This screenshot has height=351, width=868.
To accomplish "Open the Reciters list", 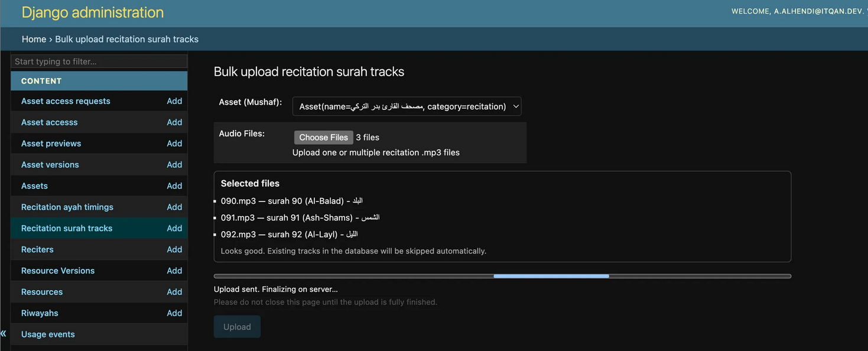I will pyautogui.click(x=37, y=249).
